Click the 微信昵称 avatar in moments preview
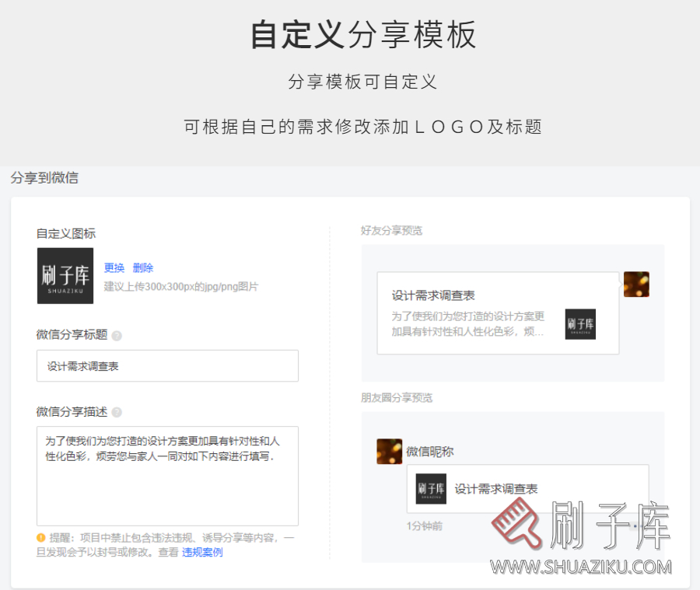The height and width of the screenshot is (590, 700). tap(390, 452)
